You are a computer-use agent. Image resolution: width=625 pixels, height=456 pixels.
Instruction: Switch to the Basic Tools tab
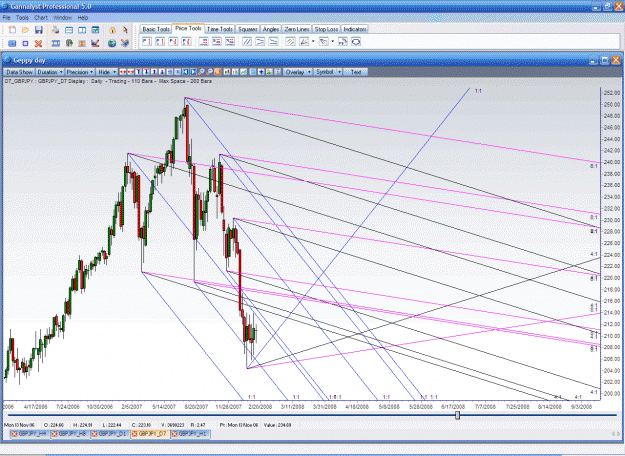(x=156, y=29)
